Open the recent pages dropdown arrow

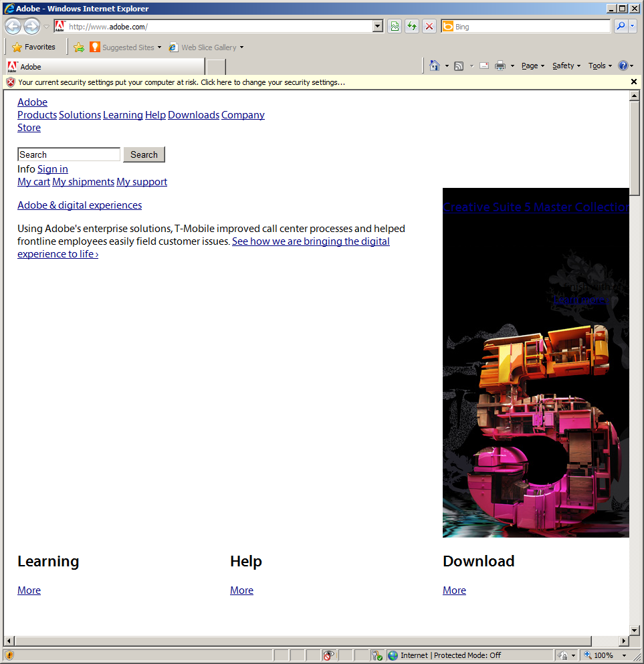click(x=47, y=27)
